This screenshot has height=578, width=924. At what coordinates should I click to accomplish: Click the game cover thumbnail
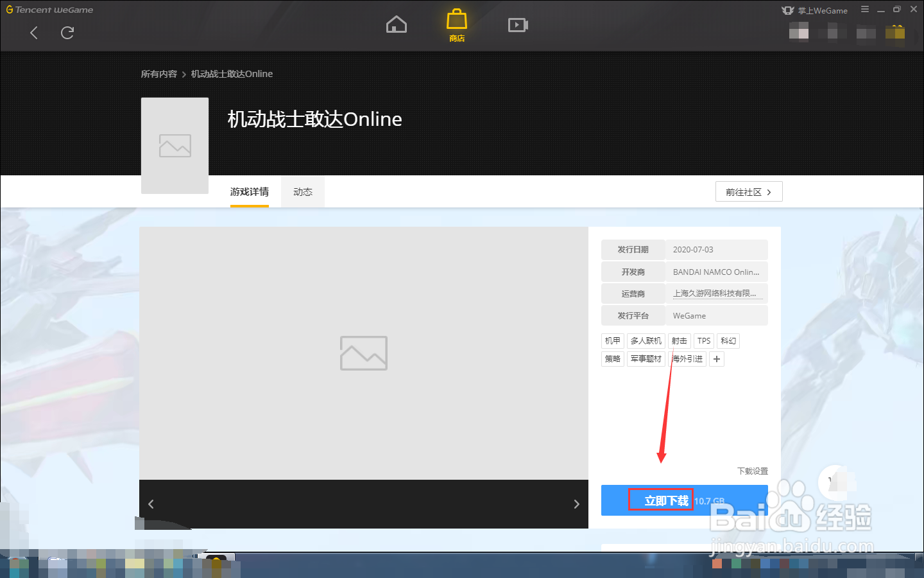coord(175,146)
